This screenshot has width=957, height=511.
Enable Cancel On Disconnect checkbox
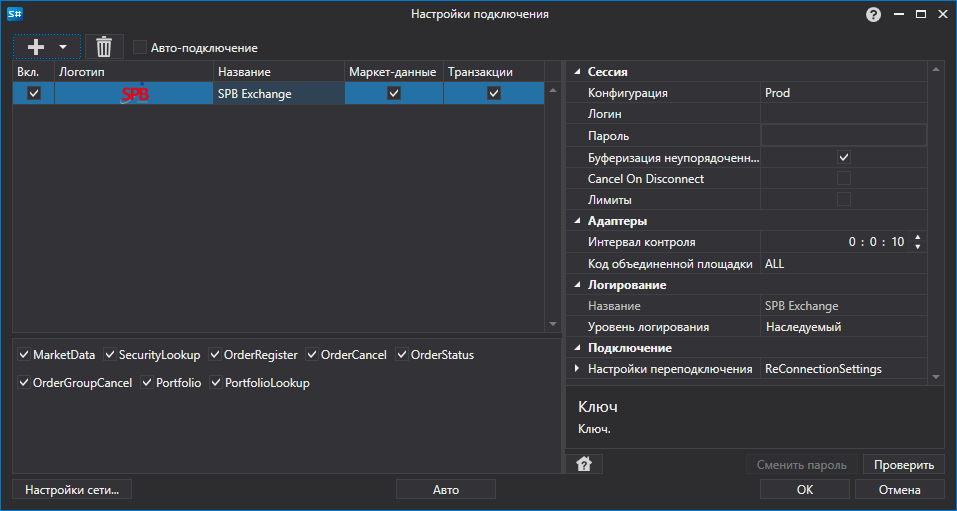tap(844, 178)
